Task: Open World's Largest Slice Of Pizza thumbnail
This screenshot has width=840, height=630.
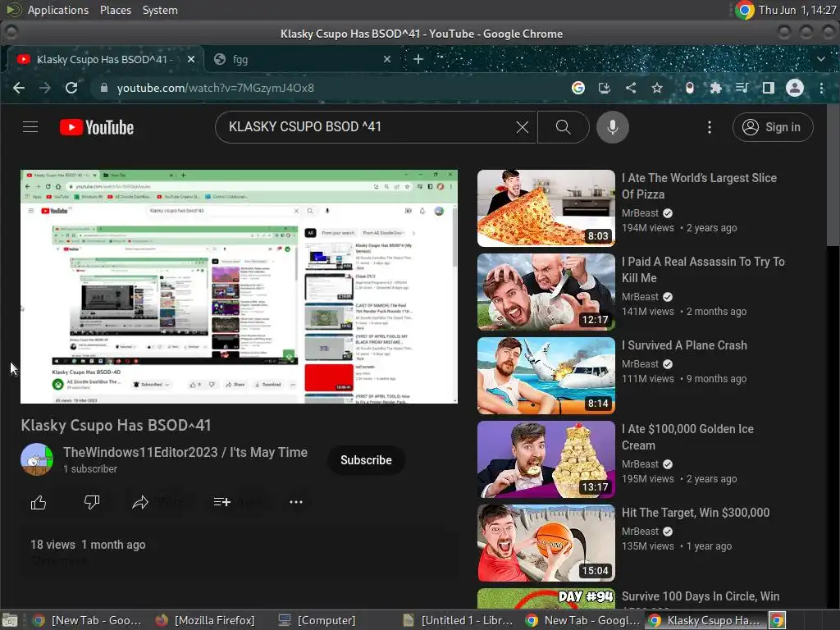Action: pyautogui.click(x=546, y=208)
